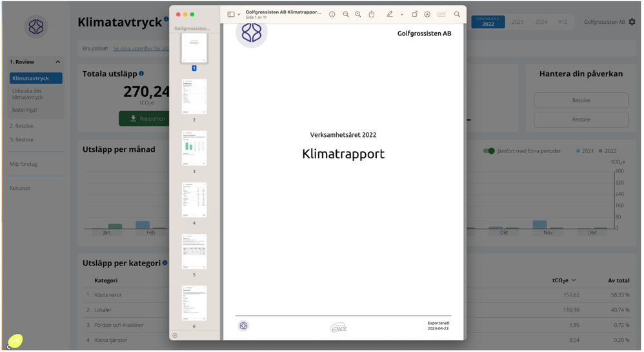This screenshot has width=644, height=352.
Task: Click the logo in the report header
Action: (252, 33)
